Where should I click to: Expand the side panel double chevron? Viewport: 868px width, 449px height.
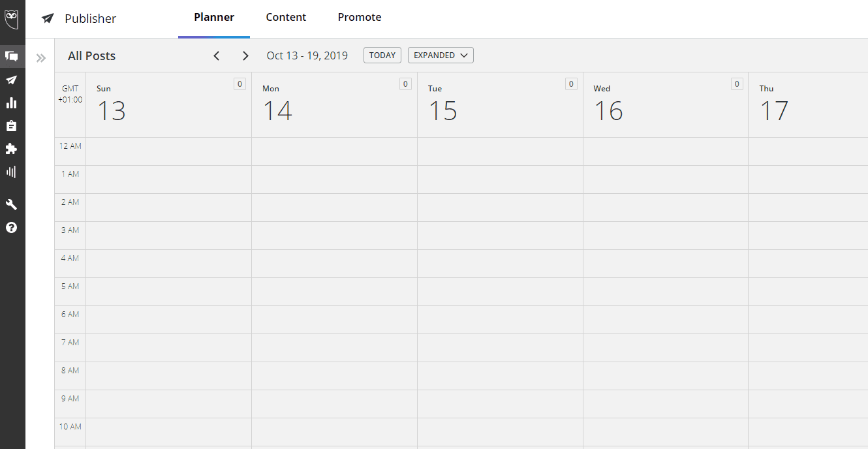[41, 58]
